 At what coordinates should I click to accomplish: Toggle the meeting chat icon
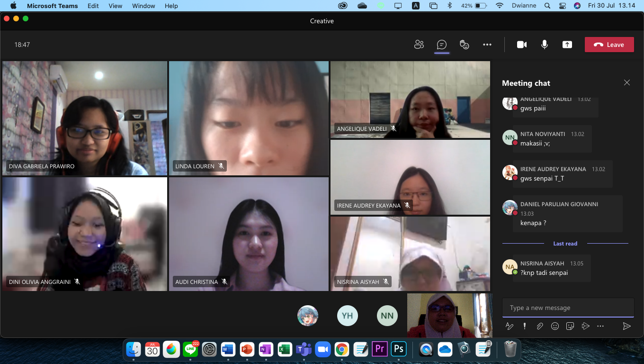pyautogui.click(x=442, y=45)
